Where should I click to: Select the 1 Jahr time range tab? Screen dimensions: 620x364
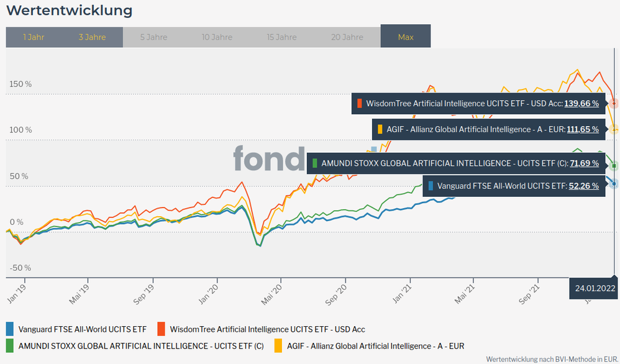click(34, 37)
